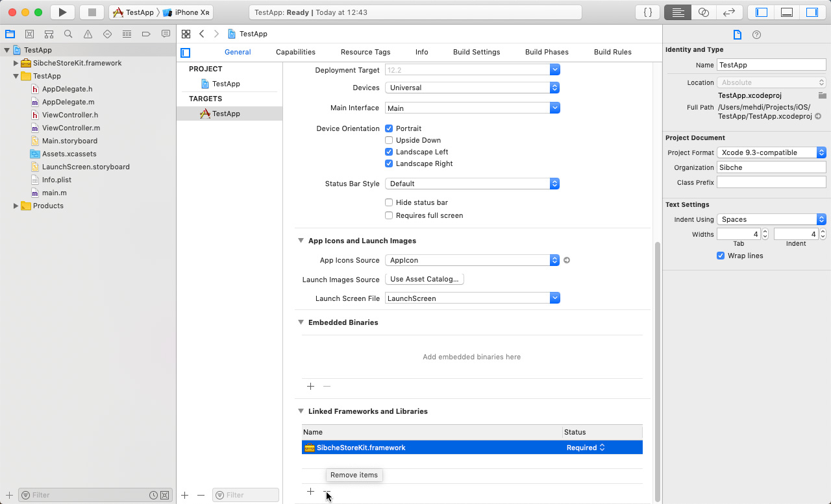831x504 pixels.
Task: Switch to the Resource Tags tab
Action: click(366, 52)
